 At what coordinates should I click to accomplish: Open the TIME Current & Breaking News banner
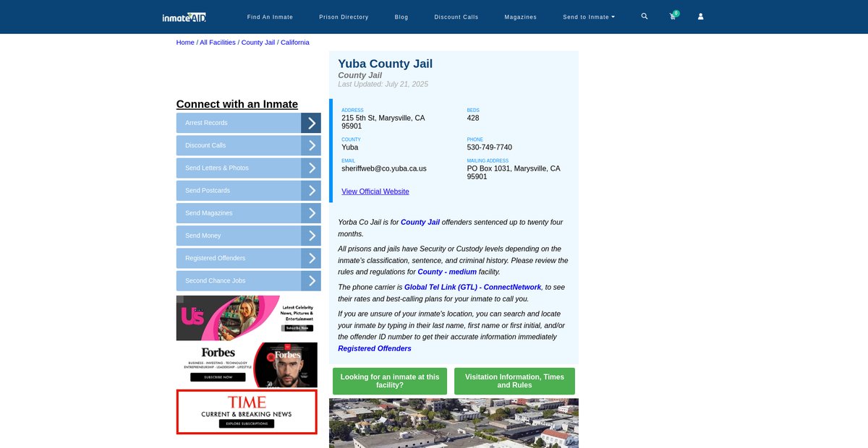(x=247, y=412)
